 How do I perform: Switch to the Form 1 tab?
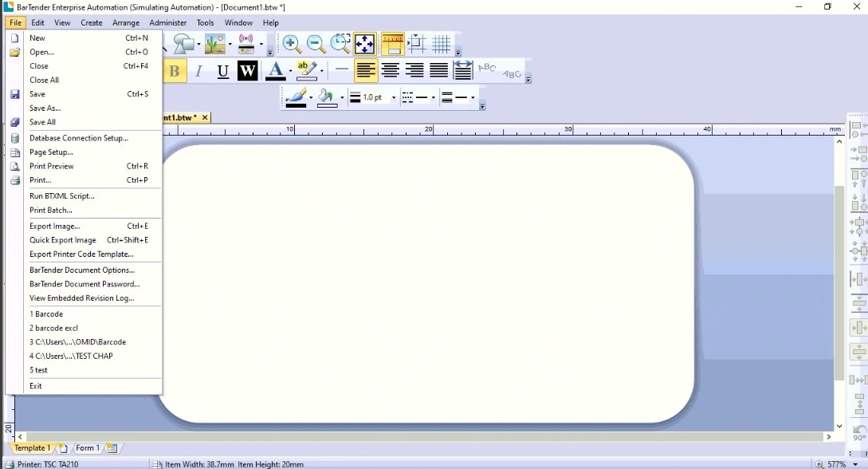(x=88, y=448)
